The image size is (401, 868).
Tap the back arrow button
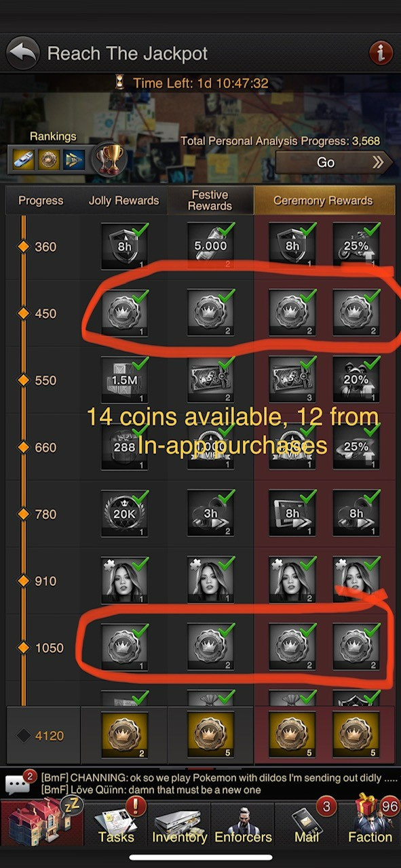(x=23, y=53)
